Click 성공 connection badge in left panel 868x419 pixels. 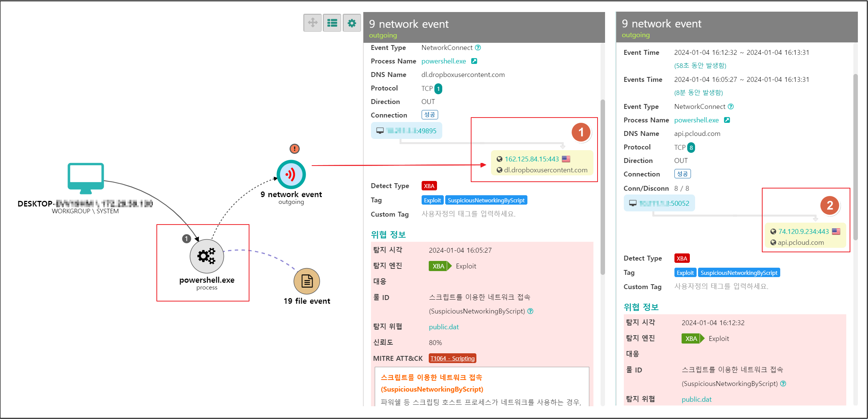(x=430, y=115)
